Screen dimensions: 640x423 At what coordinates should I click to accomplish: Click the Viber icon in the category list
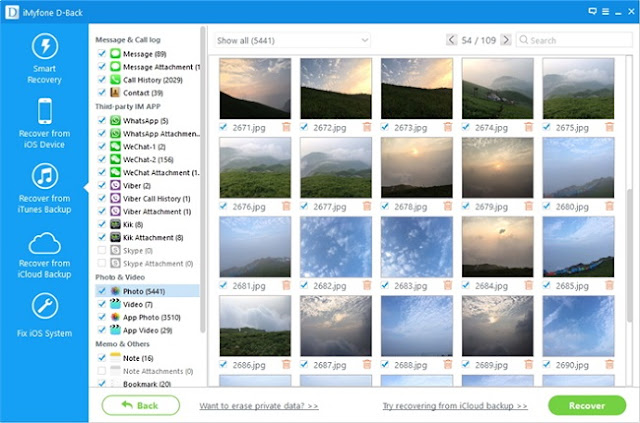[116, 185]
